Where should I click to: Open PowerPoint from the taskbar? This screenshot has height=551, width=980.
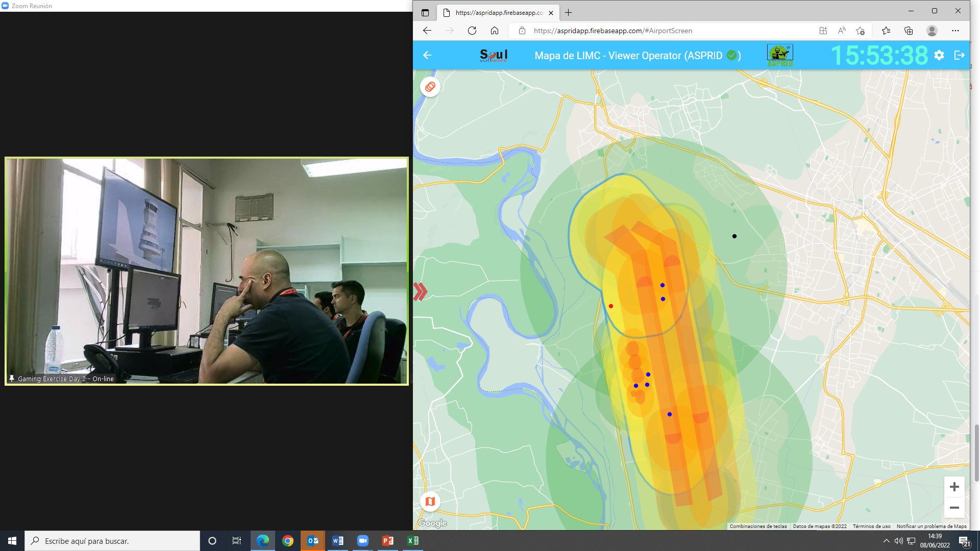[388, 541]
